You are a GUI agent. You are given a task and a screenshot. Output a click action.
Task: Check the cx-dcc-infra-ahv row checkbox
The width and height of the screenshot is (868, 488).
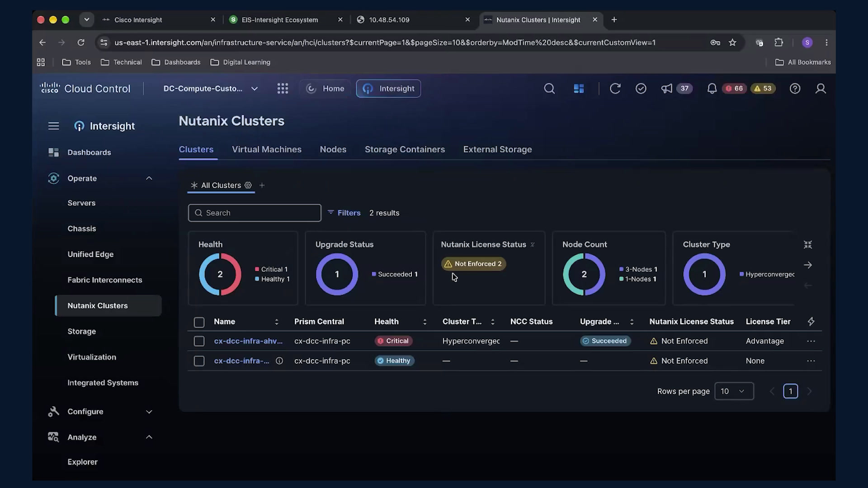[199, 341]
